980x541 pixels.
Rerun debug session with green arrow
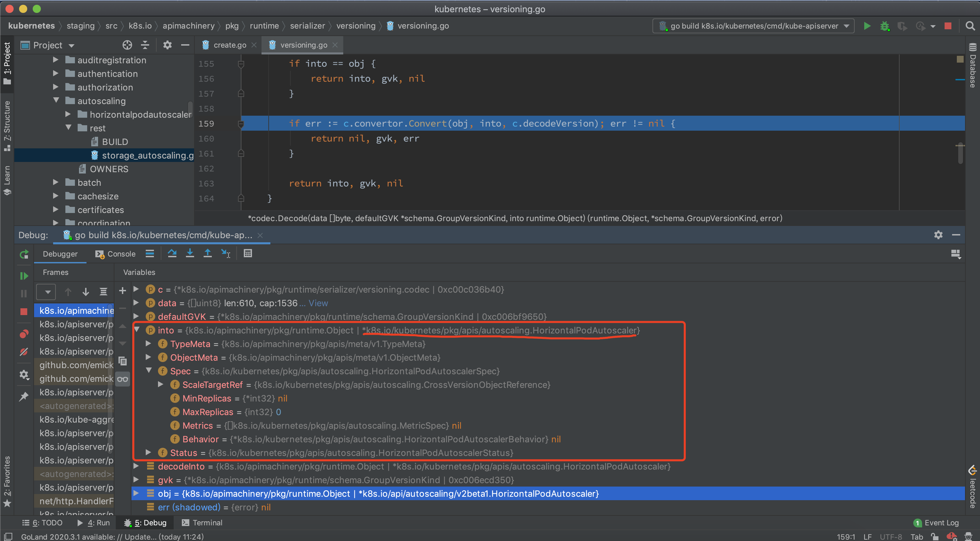23,254
